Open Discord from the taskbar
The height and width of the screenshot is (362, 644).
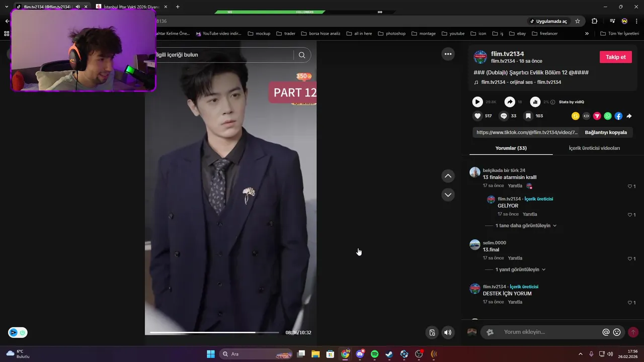coord(360,354)
